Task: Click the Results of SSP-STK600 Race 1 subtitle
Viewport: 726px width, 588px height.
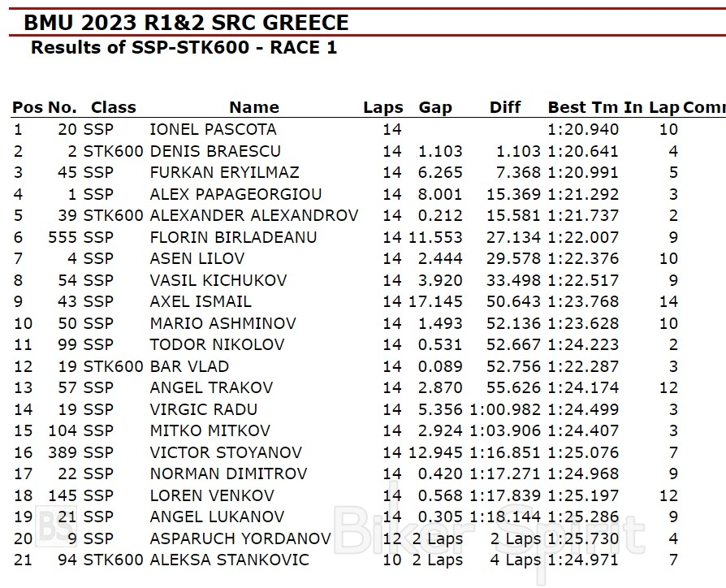Action: coord(184,47)
